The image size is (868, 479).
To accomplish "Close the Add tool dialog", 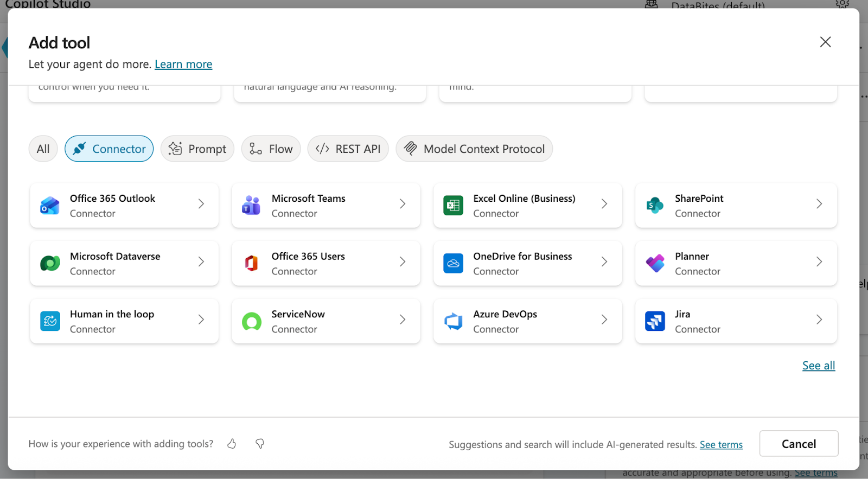I will (x=825, y=42).
